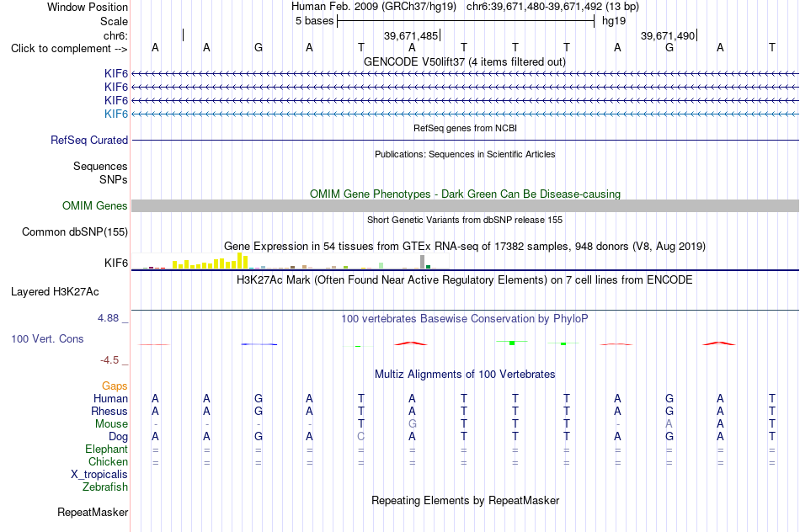Click the light blue KIF6 transcript arrow line
This screenshot has height=532, width=800.
coord(466,114)
